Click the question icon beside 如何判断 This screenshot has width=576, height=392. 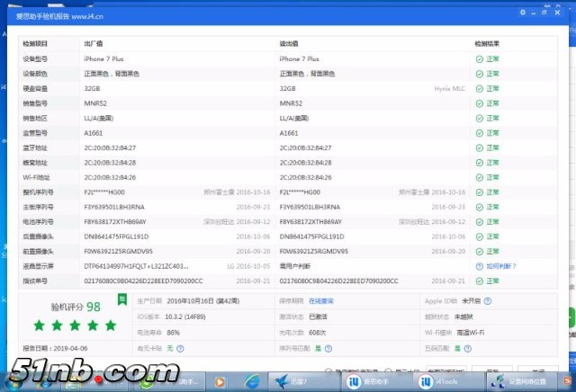click(x=481, y=266)
